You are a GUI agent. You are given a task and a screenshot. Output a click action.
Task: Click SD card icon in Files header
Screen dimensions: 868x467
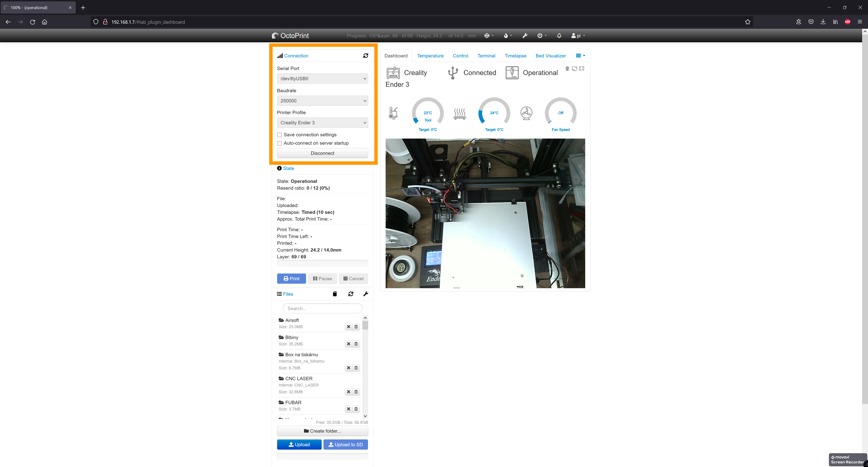tap(335, 294)
